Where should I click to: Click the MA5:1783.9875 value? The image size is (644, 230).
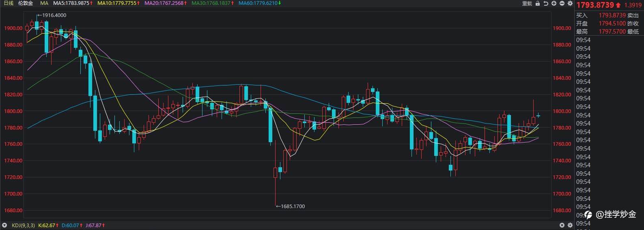point(71,3)
